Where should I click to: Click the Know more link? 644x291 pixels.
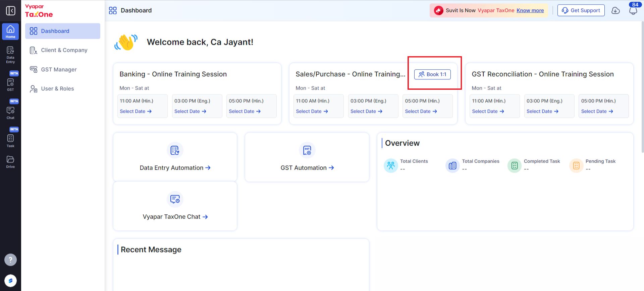tap(530, 10)
